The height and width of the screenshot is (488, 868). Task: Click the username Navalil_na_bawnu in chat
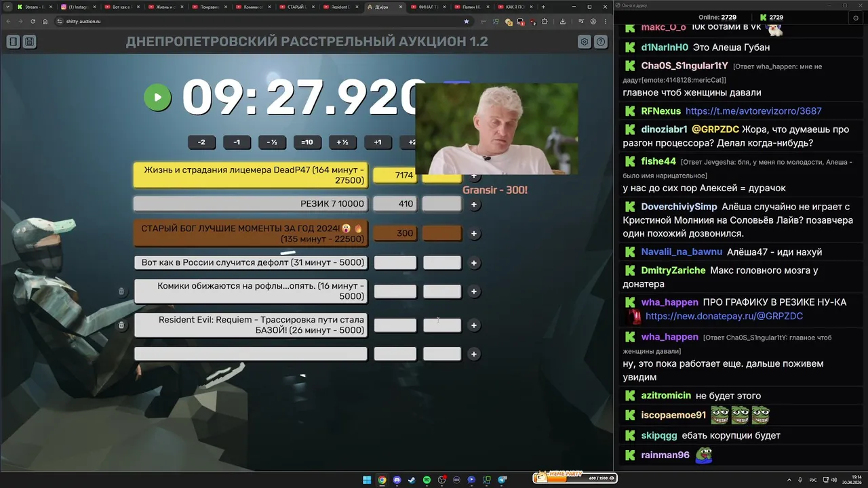click(682, 252)
